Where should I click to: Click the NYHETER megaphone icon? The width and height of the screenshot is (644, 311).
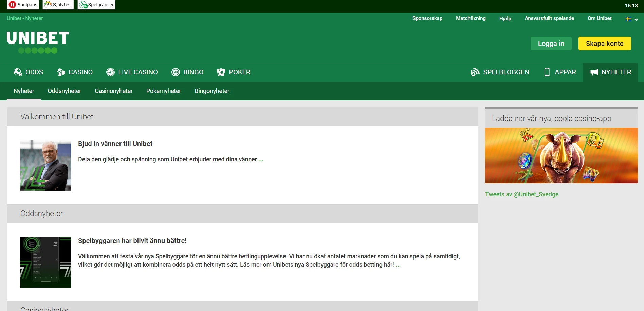pyautogui.click(x=594, y=72)
